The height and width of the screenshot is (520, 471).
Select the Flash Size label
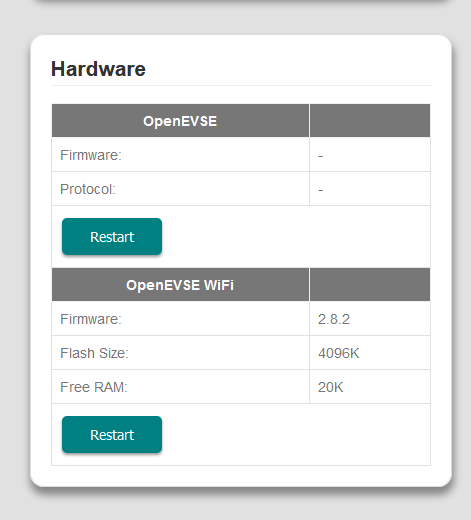tap(94, 353)
